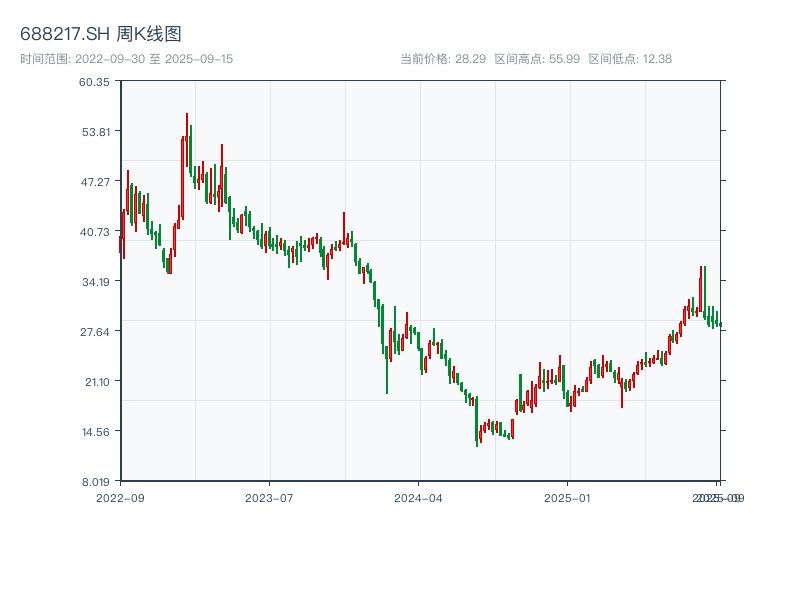
Task: Select the 时间范围 date range text
Action: pos(127,59)
